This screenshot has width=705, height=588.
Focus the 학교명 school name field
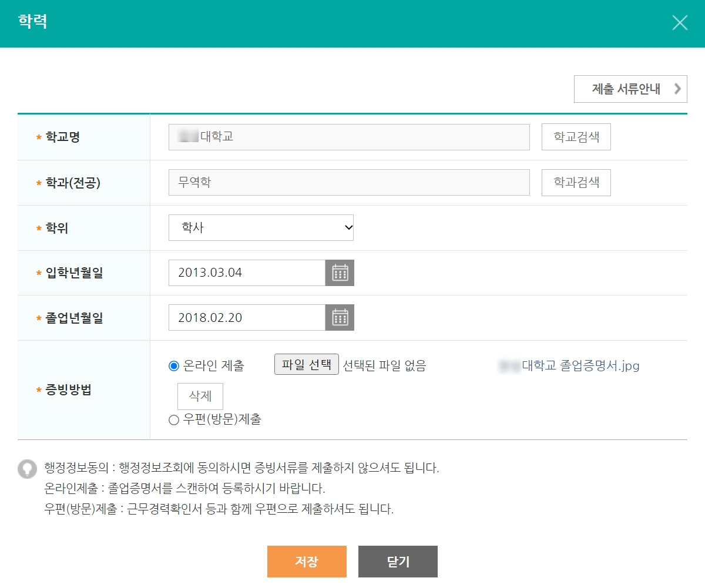point(349,137)
